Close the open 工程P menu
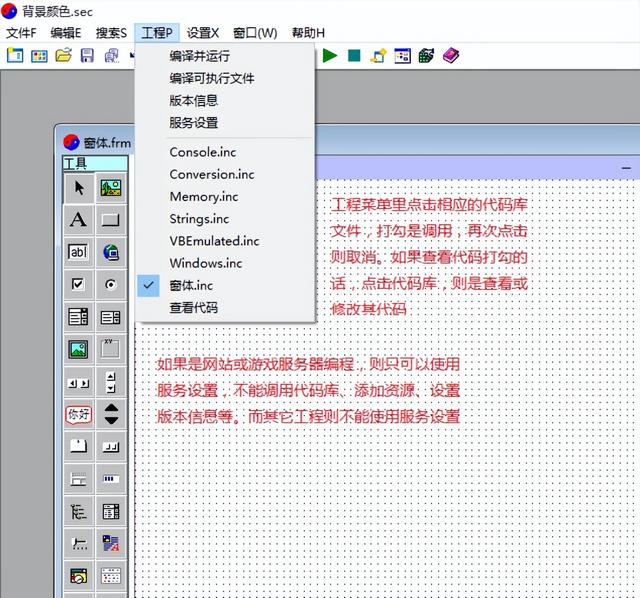 (157, 33)
